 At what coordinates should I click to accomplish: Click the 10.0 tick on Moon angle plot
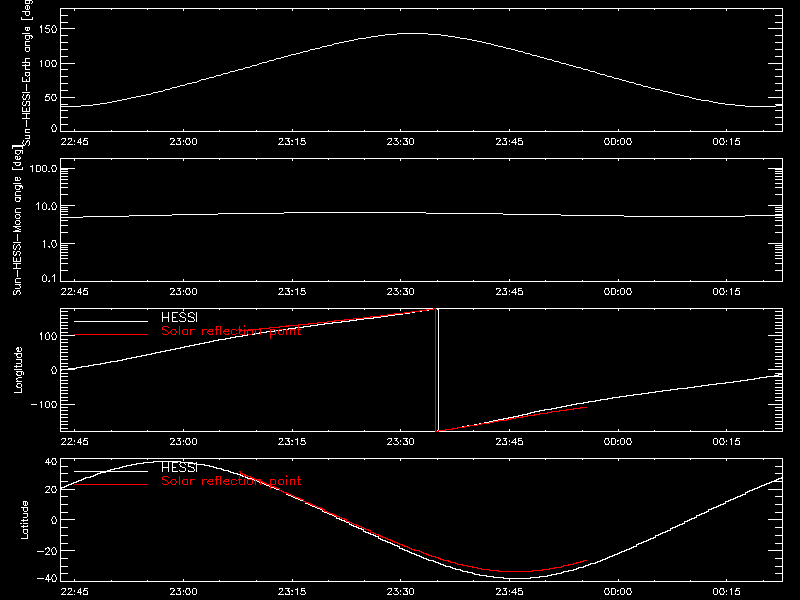(46, 207)
